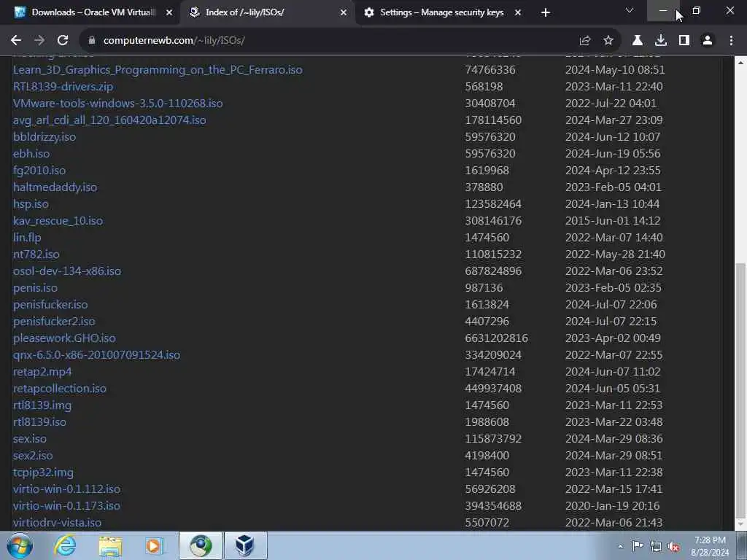This screenshot has width=747, height=560.
Task: Download RTL8139-drivers.zip
Action: point(63,87)
